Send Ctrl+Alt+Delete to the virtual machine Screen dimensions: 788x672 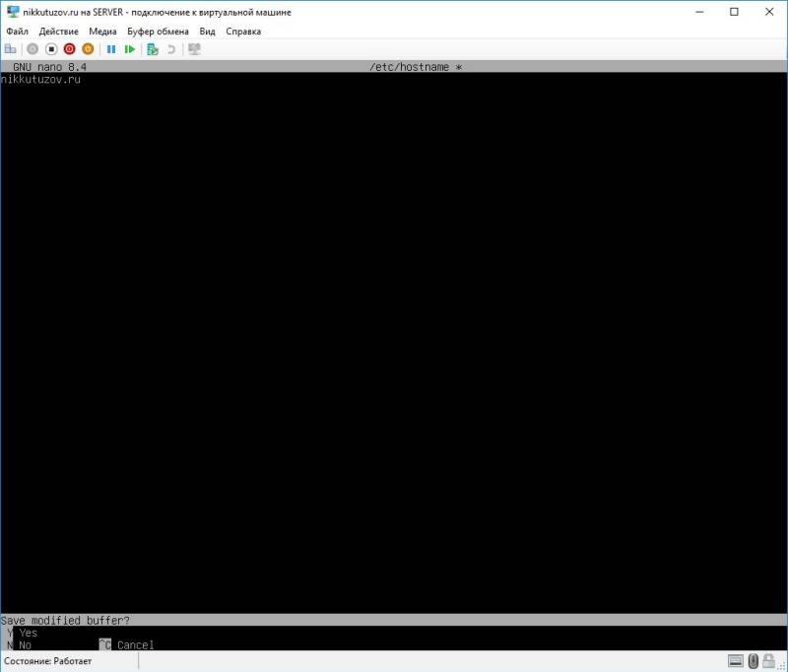point(12,48)
